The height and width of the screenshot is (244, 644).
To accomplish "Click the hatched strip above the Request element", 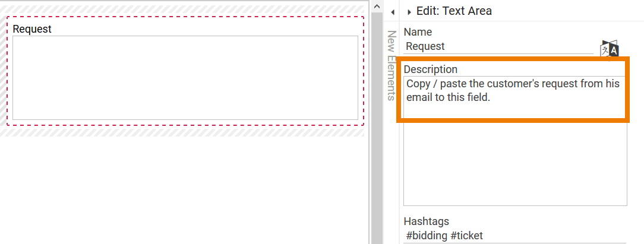I will [x=184, y=8].
